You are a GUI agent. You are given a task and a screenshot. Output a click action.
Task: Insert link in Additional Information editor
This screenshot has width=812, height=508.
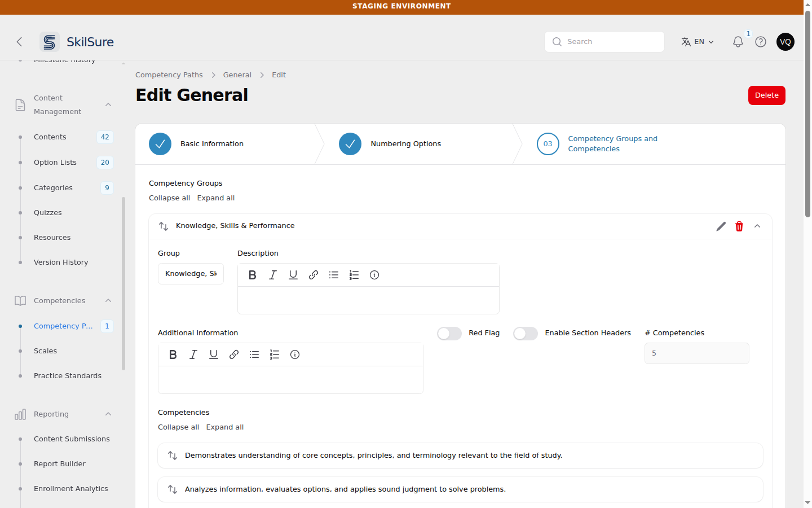point(234,354)
